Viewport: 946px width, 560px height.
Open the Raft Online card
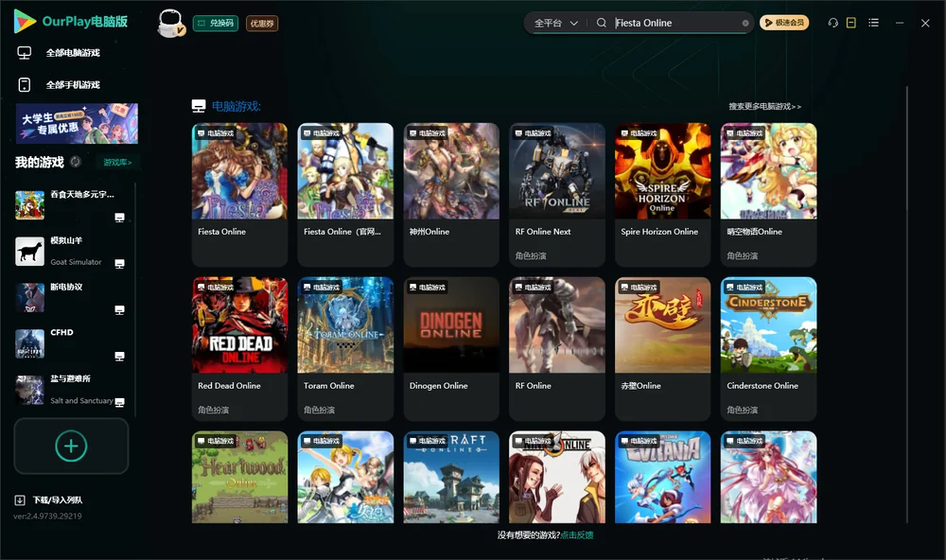pyautogui.click(x=451, y=477)
